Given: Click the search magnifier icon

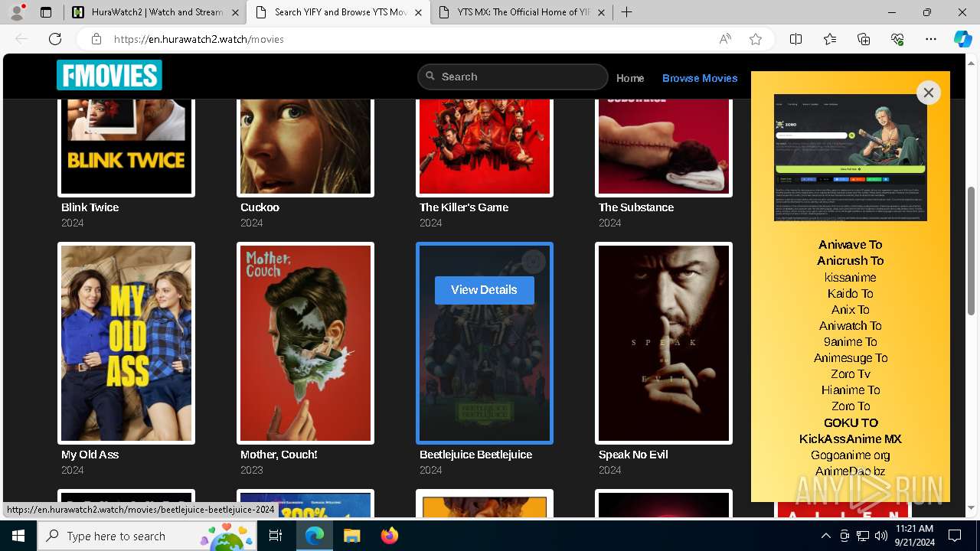Looking at the screenshot, I should click(x=430, y=77).
